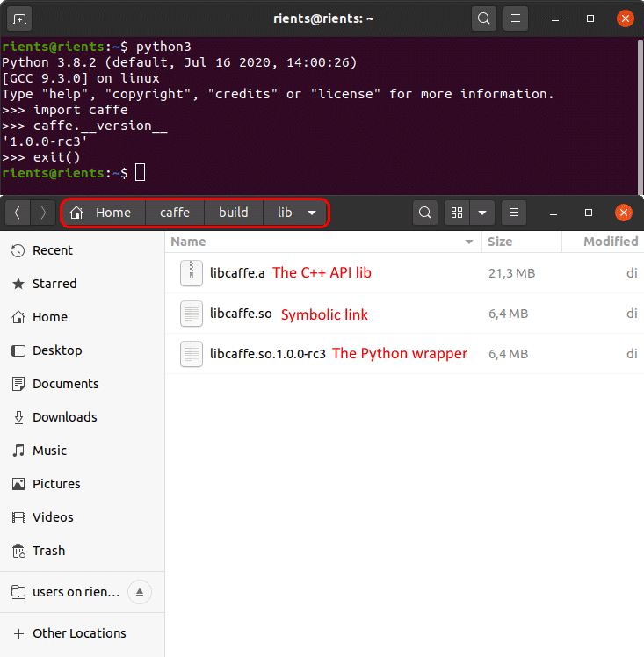The height and width of the screenshot is (657, 644).
Task: Sort by the Modified column header
Action: click(x=603, y=242)
